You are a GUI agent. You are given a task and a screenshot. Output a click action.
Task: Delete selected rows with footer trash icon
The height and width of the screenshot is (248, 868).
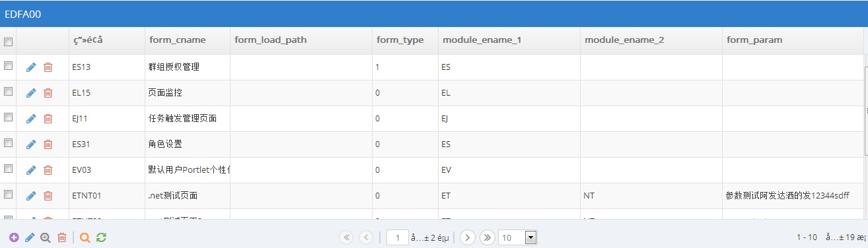(x=61, y=237)
